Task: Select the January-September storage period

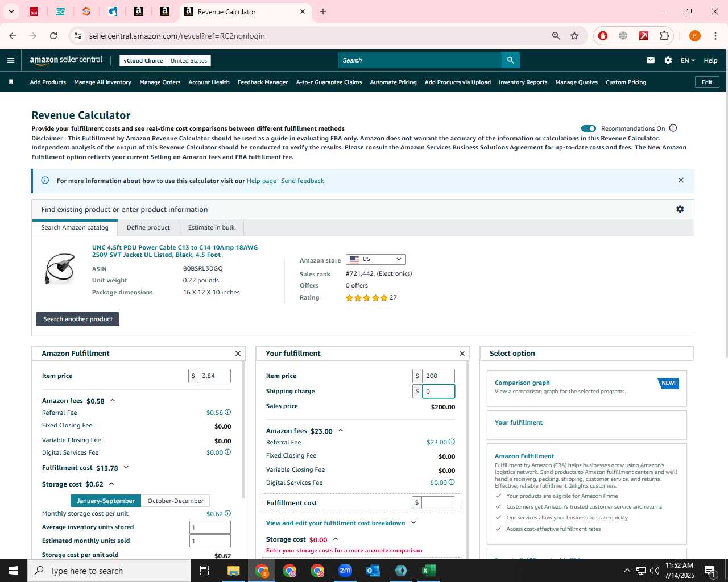Action: point(106,501)
